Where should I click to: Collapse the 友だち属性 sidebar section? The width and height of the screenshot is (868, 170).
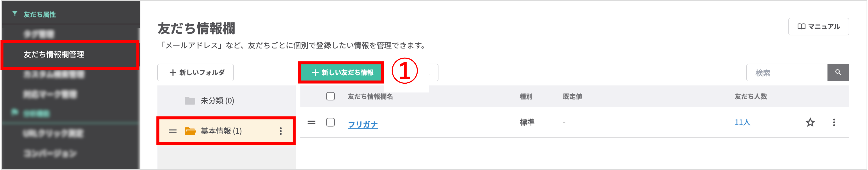[x=39, y=15]
